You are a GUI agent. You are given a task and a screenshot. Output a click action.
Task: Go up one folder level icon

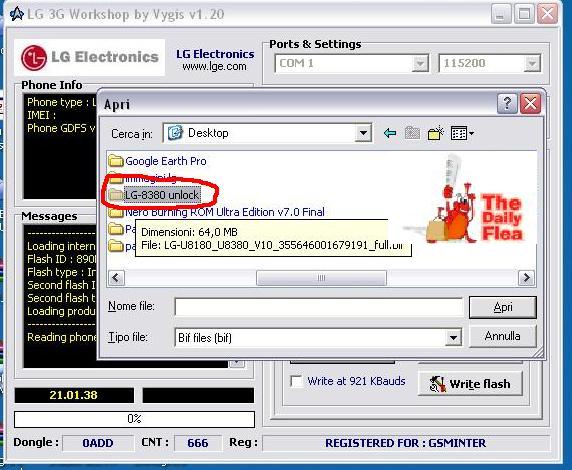point(412,133)
